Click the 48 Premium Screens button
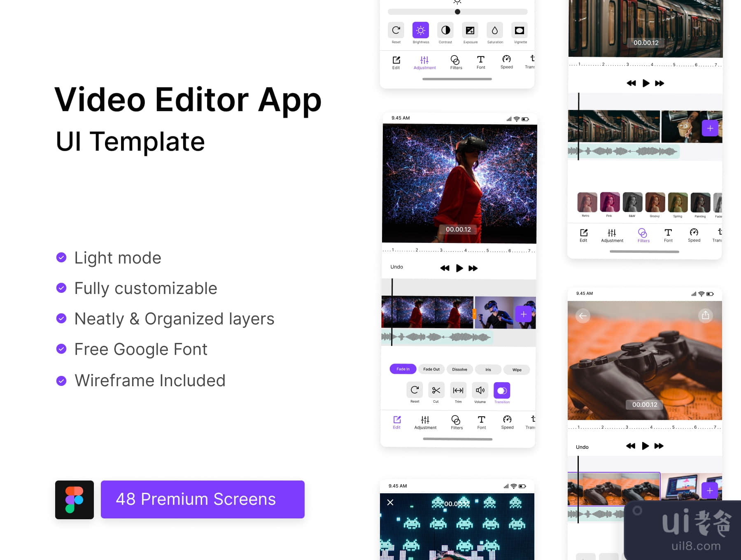This screenshot has height=560, width=741. point(203,499)
